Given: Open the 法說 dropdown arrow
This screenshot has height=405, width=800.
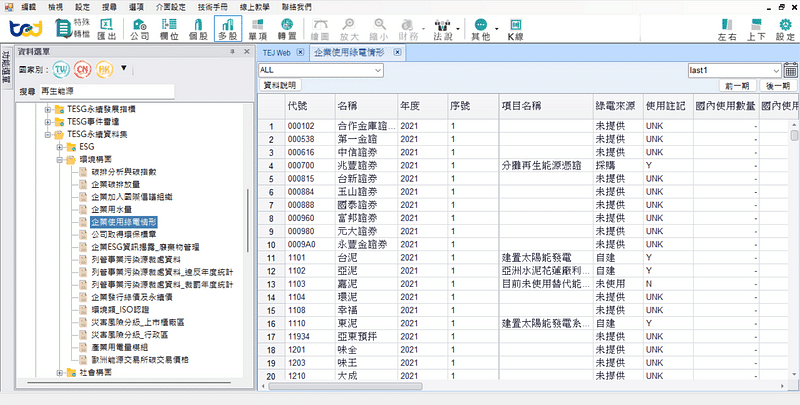Looking at the screenshot, I should click(459, 29).
